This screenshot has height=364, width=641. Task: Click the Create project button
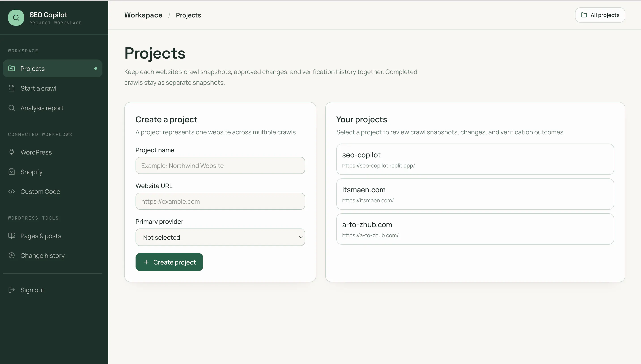[x=169, y=262]
